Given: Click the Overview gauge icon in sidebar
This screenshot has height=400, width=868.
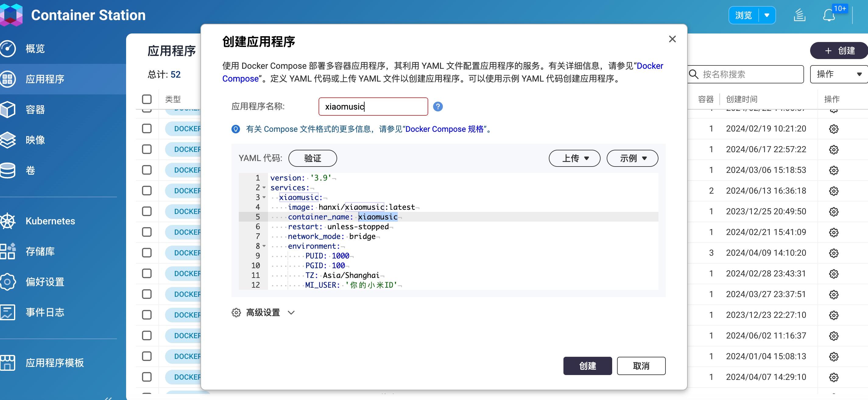Looking at the screenshot, I should point(7,48).
